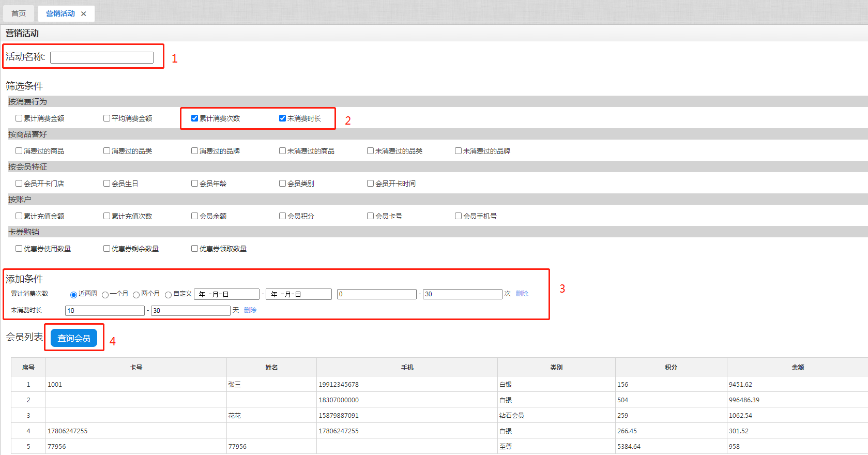This screenshot has width=868, height=455.
Task: Click the 未消费时长 maximum days field showing 30
Action: (x=191, y=311)
